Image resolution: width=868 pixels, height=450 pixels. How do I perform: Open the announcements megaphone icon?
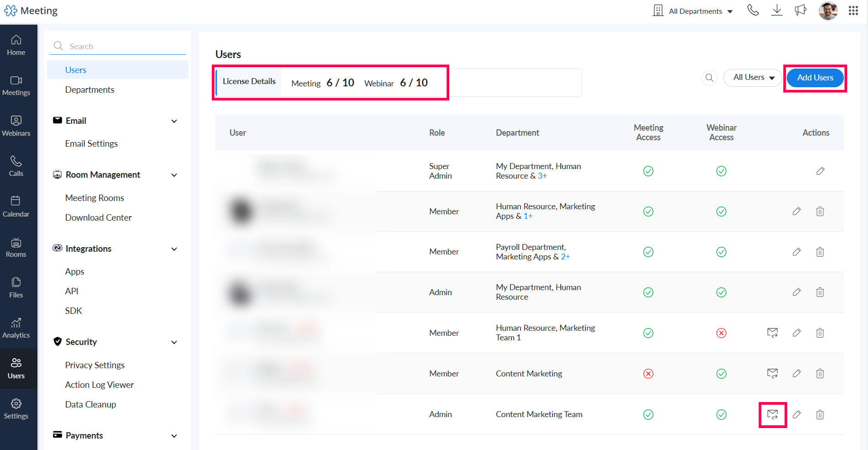tap(800, 11)
